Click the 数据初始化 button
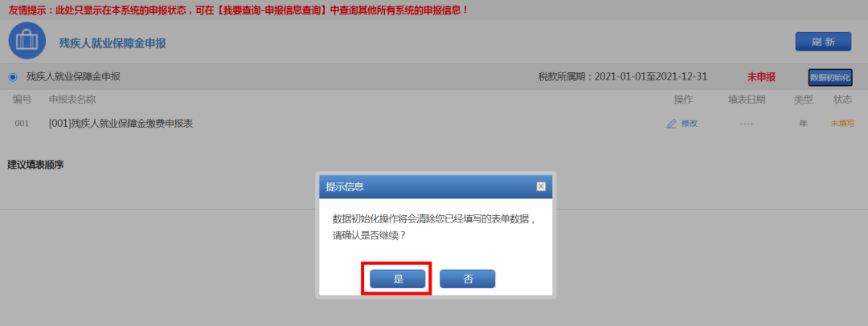This screenshot has height=326, width=868. click(x=830, y=78)
